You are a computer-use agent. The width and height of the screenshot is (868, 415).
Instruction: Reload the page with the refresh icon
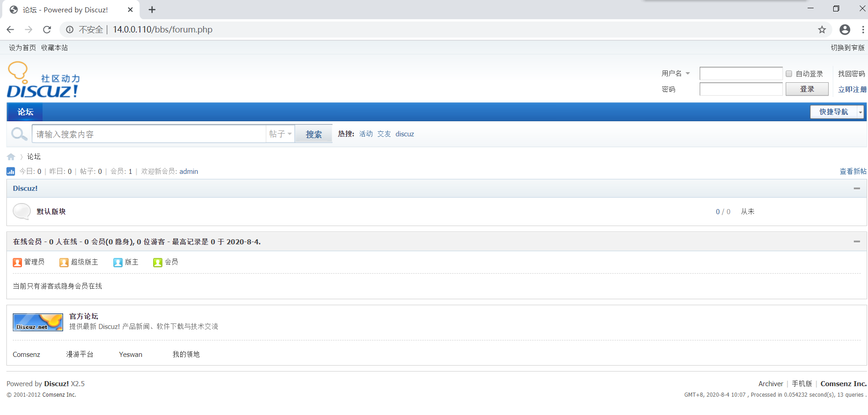coord(47,30)
